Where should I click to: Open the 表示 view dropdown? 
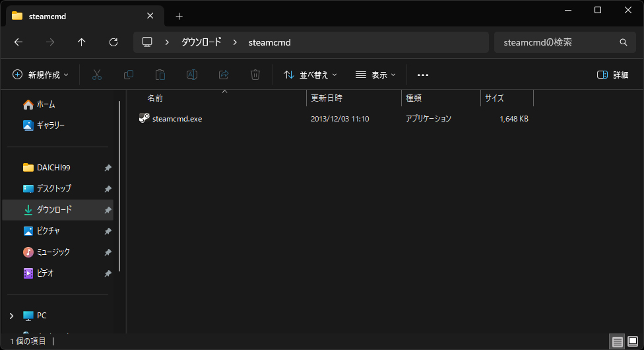[375, 75]
